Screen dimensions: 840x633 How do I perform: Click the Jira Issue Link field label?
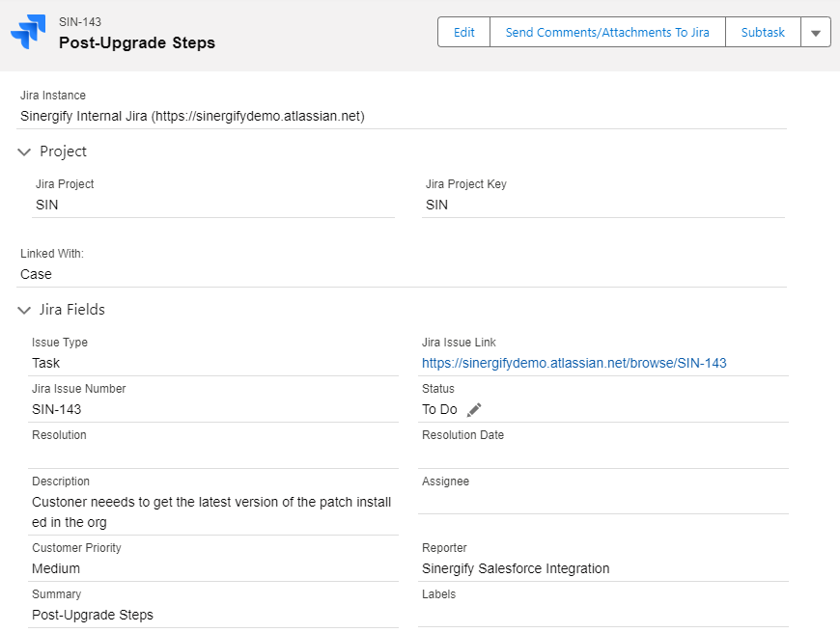pyautogui.click(x=460, y=343)
